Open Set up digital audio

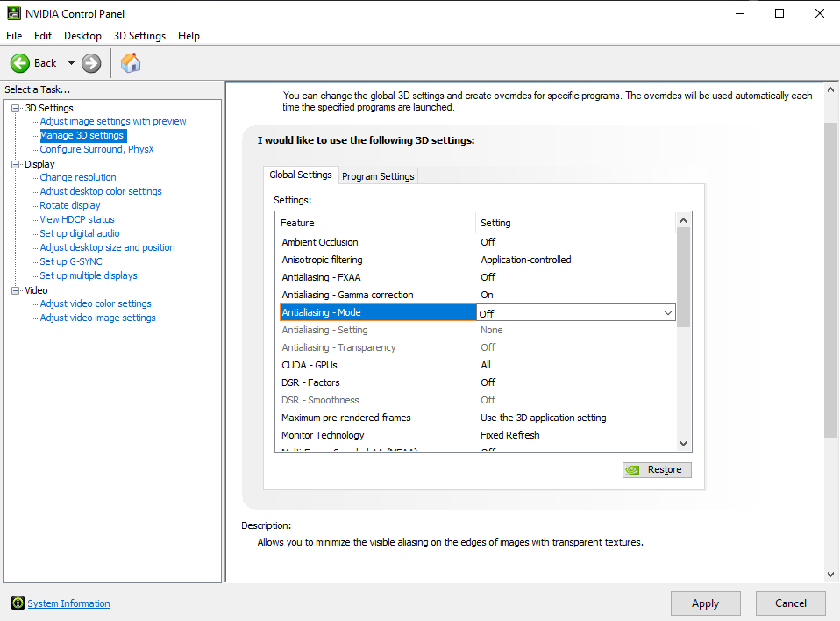[x=80, y=233]
